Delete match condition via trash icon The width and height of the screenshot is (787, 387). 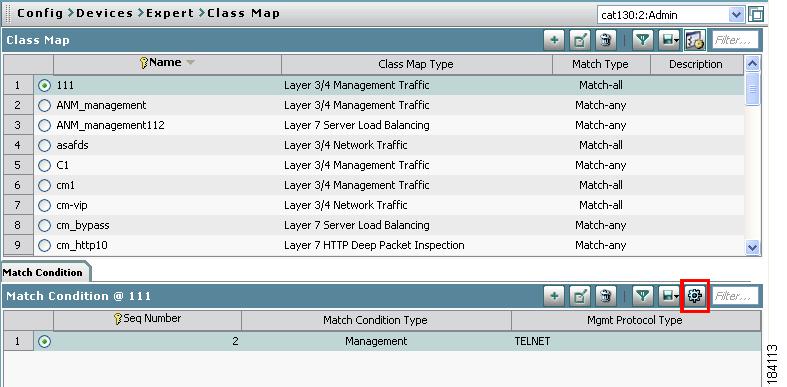pyautogui.click(x=606, y=296)
